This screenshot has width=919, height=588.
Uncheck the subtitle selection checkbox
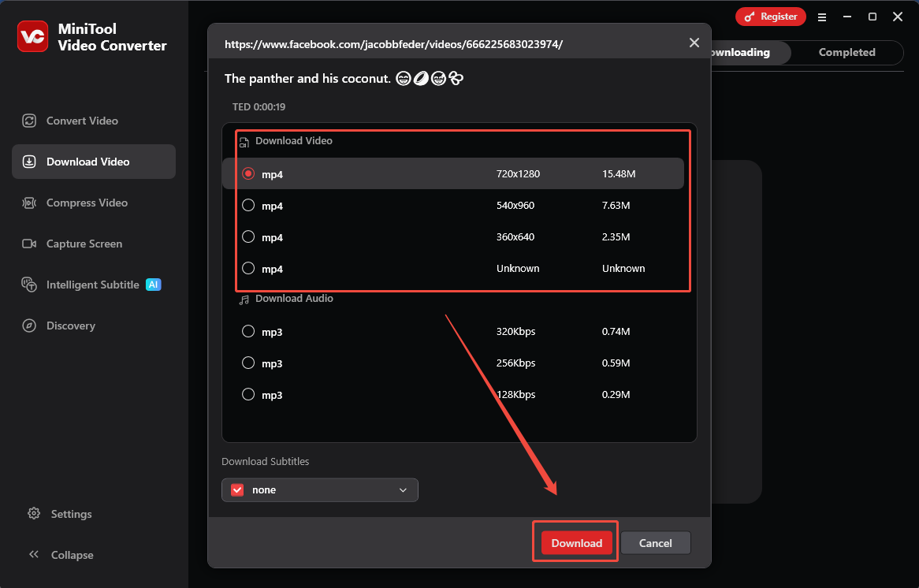point(236,489)
